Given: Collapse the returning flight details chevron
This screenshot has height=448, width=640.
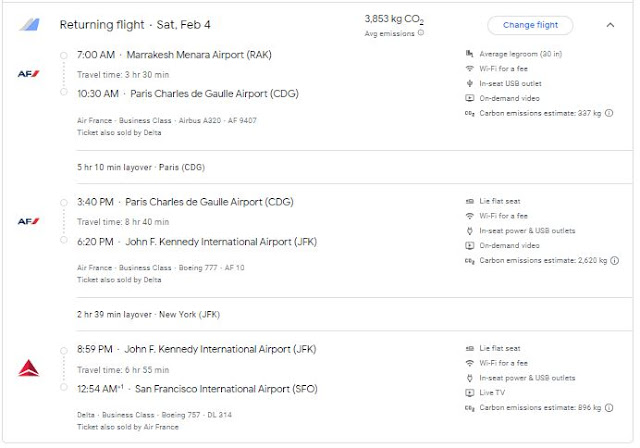Looking at the screenshot, I should pyautogui.click(x=610, y=25).
